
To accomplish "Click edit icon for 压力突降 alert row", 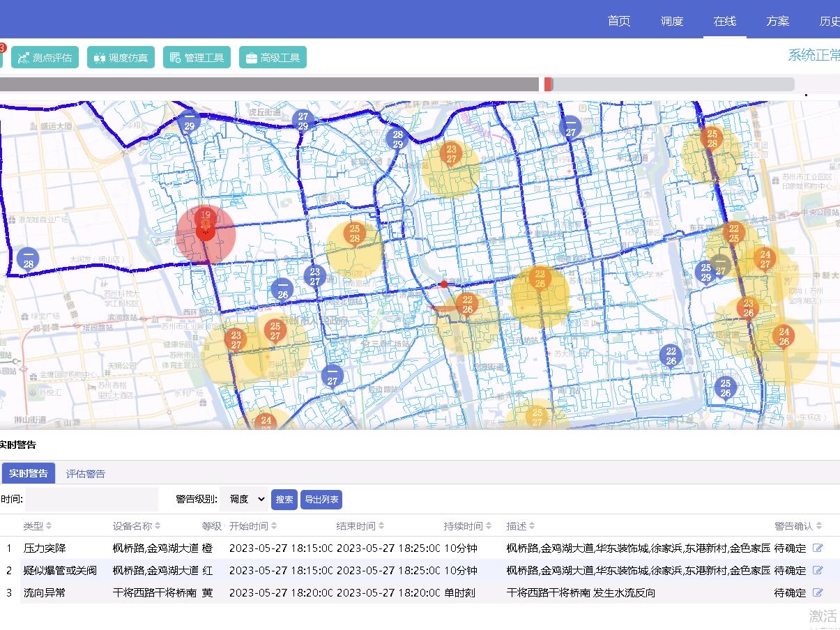I will (818, 548).
